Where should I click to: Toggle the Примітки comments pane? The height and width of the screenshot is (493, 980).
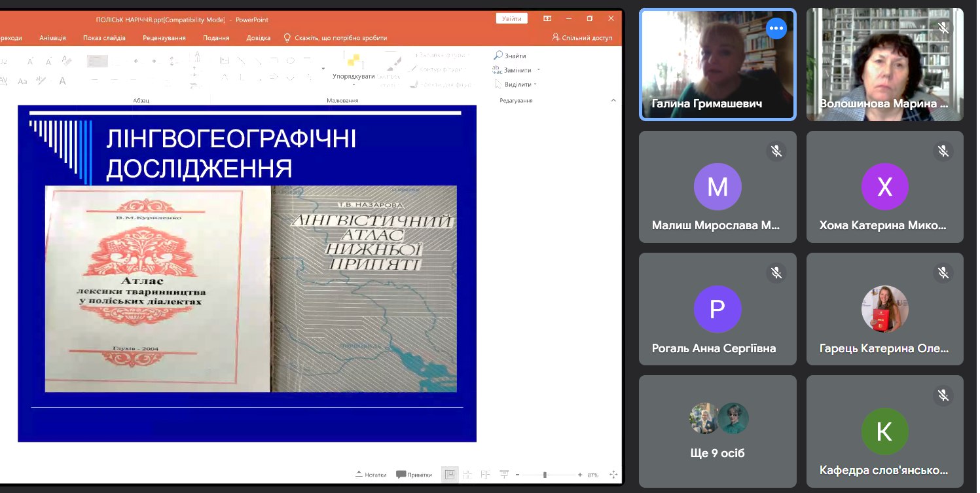tap(414, 475)
